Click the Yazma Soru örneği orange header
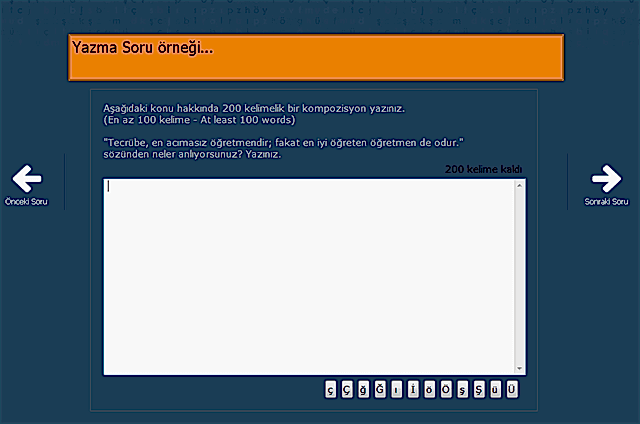The image size is (640, 424). coord(316,58)
